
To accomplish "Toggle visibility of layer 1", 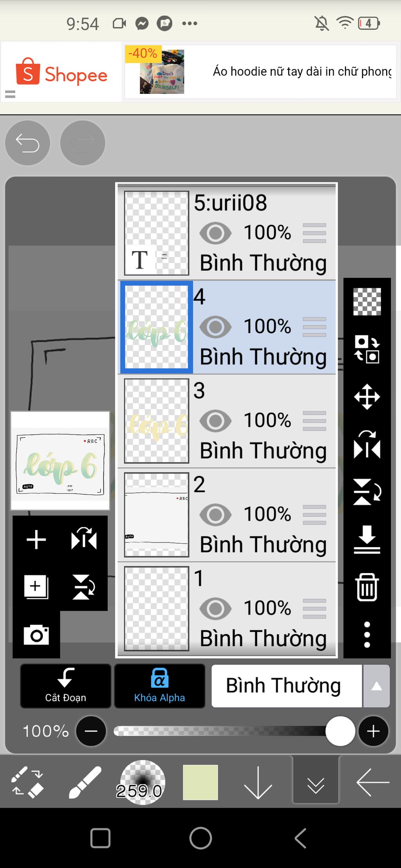I will [215, 609].
